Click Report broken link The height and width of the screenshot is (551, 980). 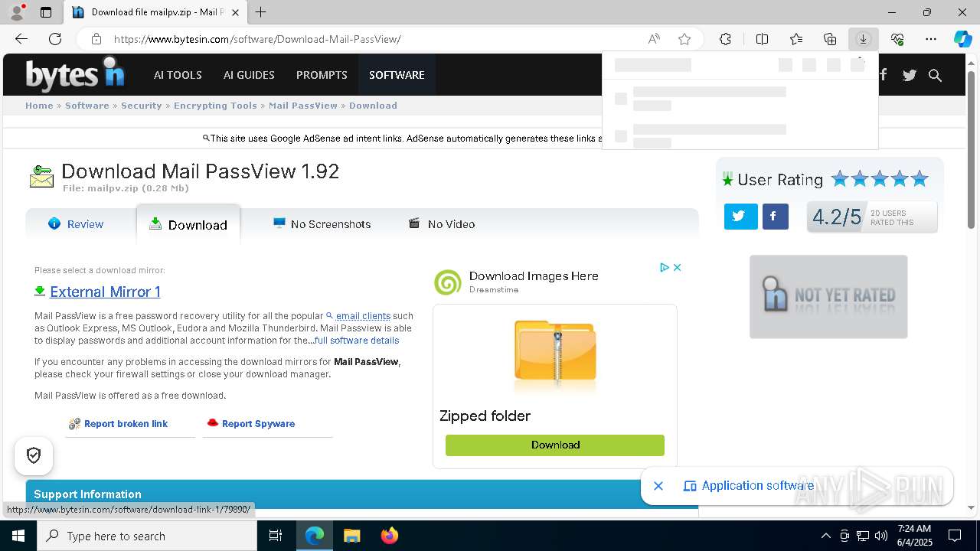[x=126, y=424]
